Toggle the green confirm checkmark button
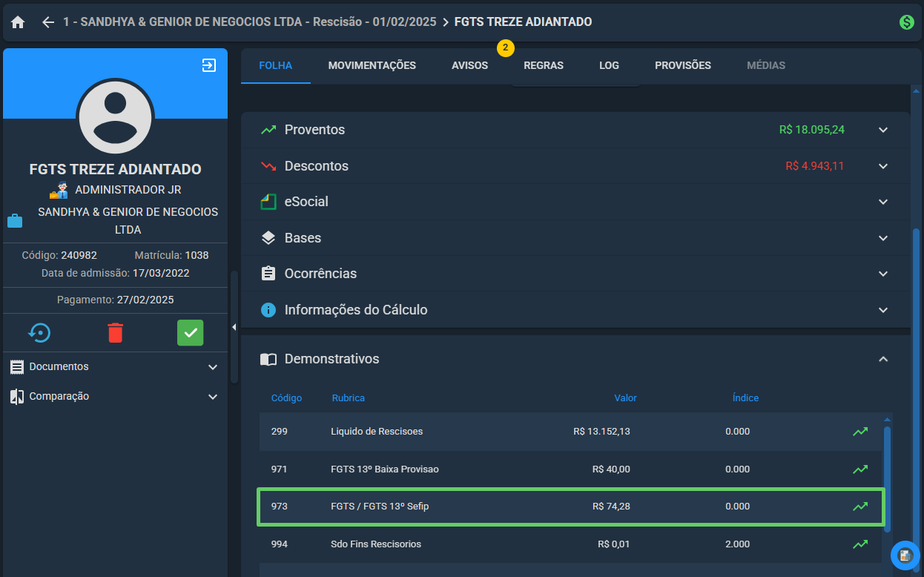Screen dimensions: 924x577 tap(191, 333)
